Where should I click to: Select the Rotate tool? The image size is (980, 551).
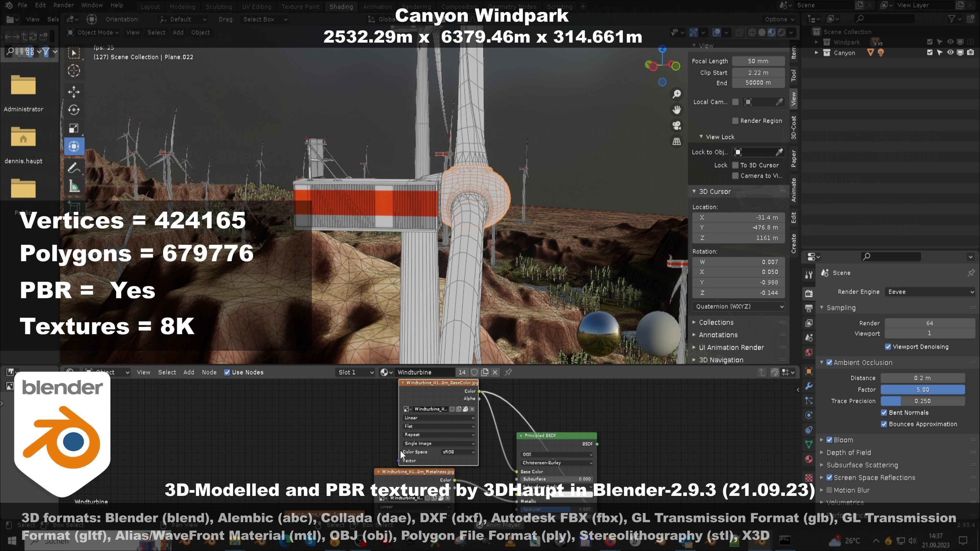click(x=74, y=110)
